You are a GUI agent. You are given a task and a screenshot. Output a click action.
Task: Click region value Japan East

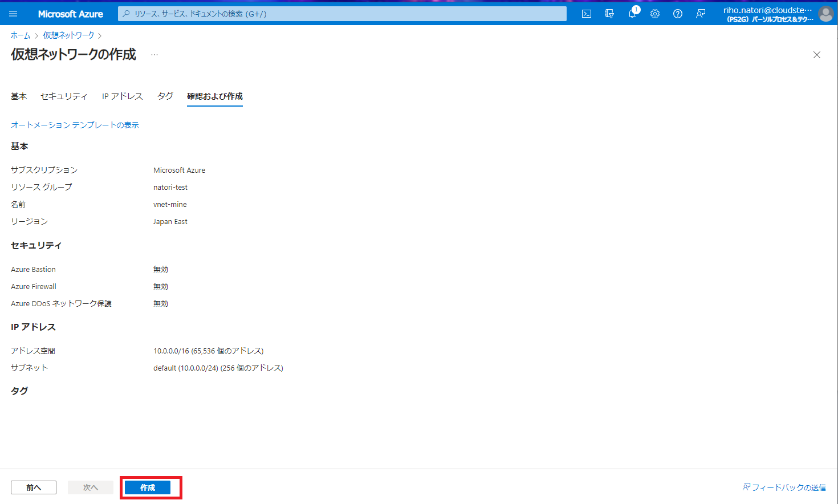(x=170, y=221)
